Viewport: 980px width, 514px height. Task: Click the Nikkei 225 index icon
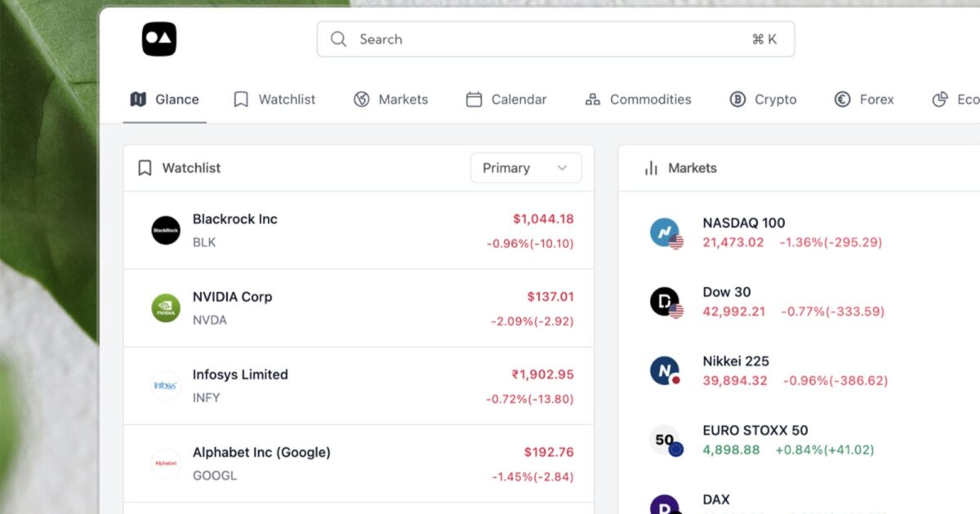[666, 371]
